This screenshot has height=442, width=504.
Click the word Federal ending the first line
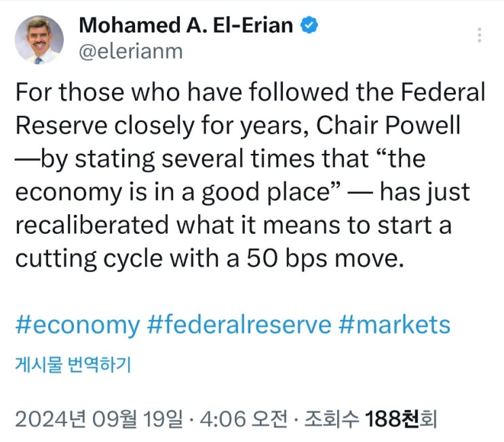(x=442, y=92)
